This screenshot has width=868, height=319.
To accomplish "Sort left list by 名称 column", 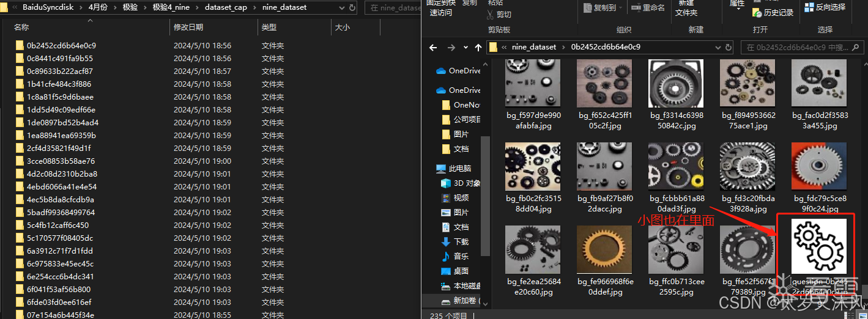I will pyautogui.click(x=21, y=28).
